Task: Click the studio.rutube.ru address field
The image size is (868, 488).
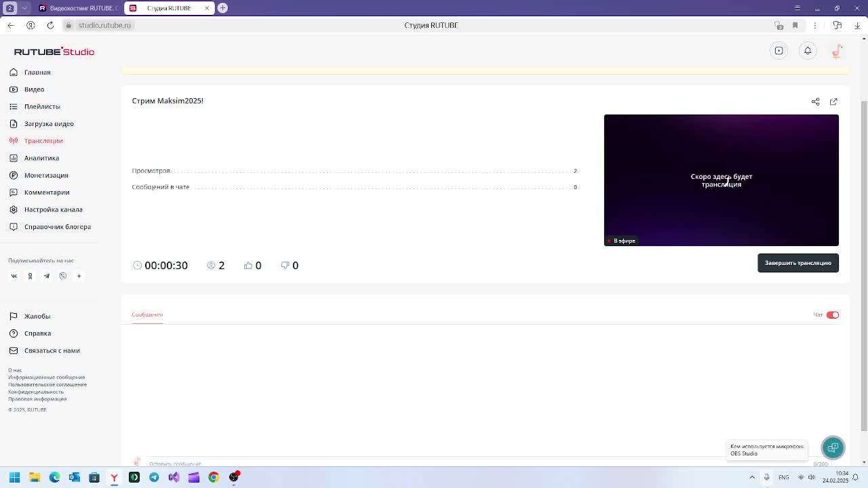Action: (x=104, y=25)
